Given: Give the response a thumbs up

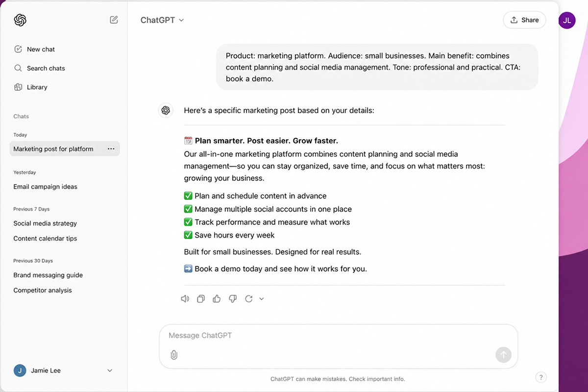Looking at the screenshot, I should coord(217,299).
